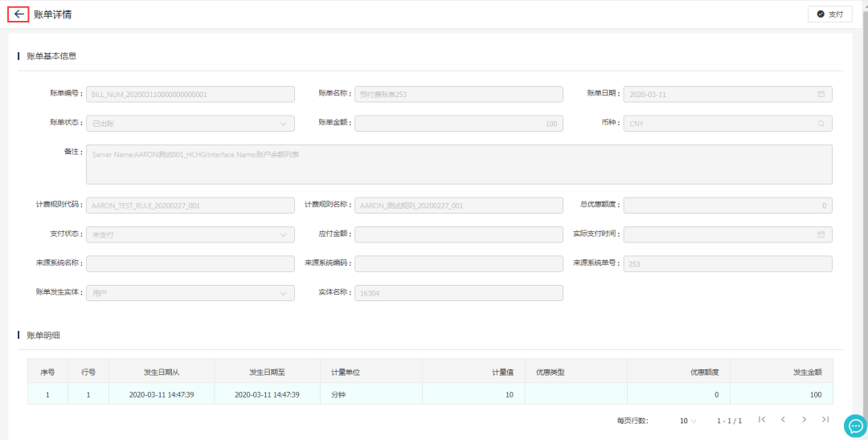Open calendar icon in 实际支付时间 field
This screenshot has width=868, height=440.
tap(821, 234)
